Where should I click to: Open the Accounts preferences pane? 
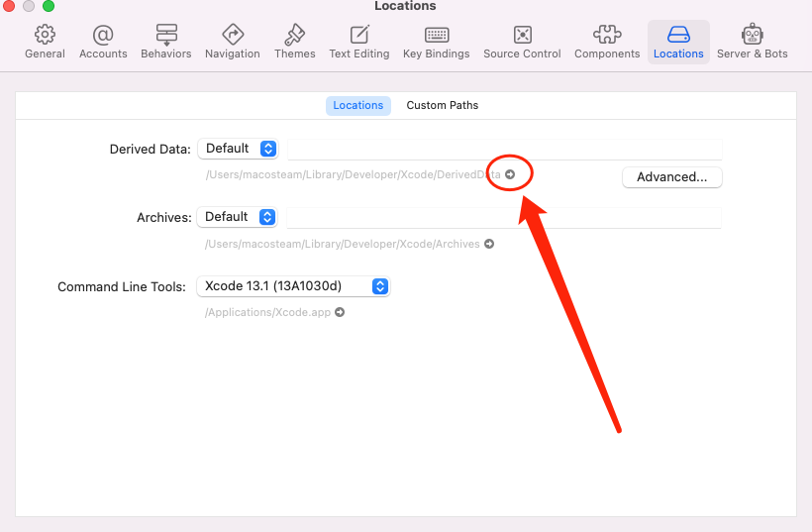(103, 42)
